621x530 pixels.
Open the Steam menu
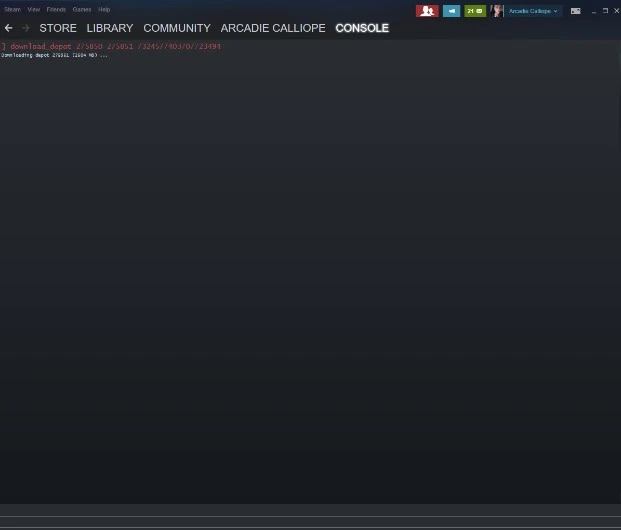tap(12, 10)
